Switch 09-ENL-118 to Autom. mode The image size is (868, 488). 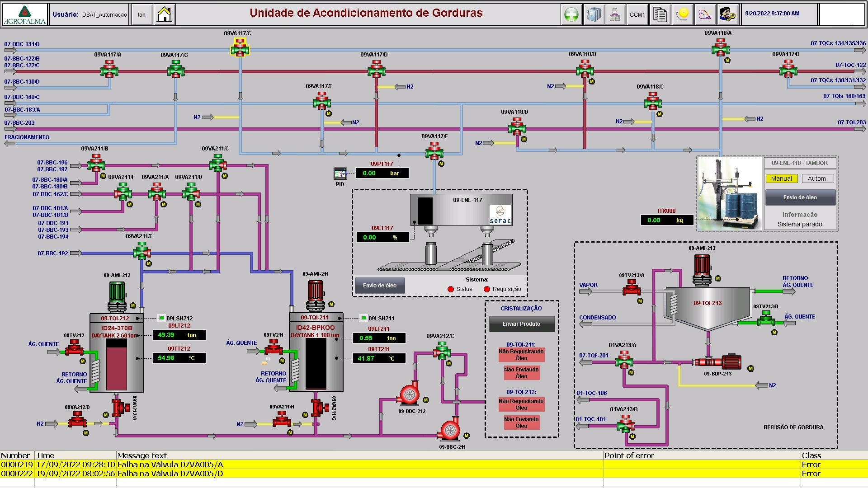pos(817,178)
